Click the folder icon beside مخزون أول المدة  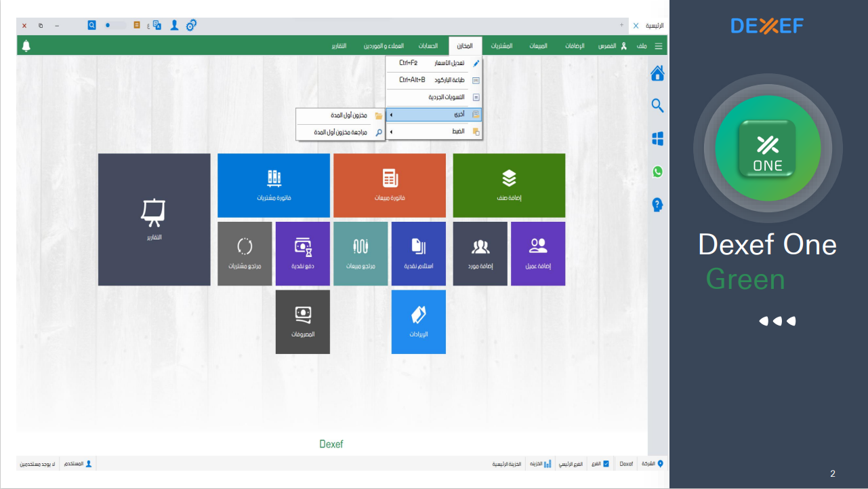click(379, 116)
